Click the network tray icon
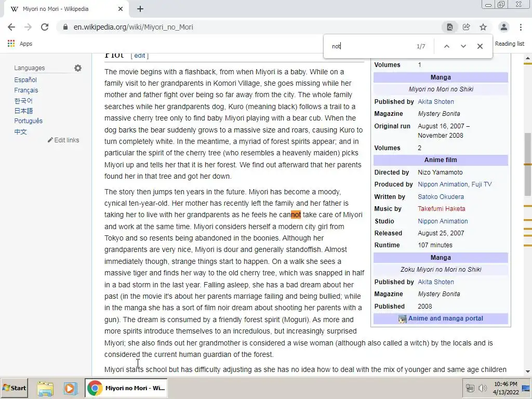The width and height of the screenshot is (532, 399). point(470,388)
